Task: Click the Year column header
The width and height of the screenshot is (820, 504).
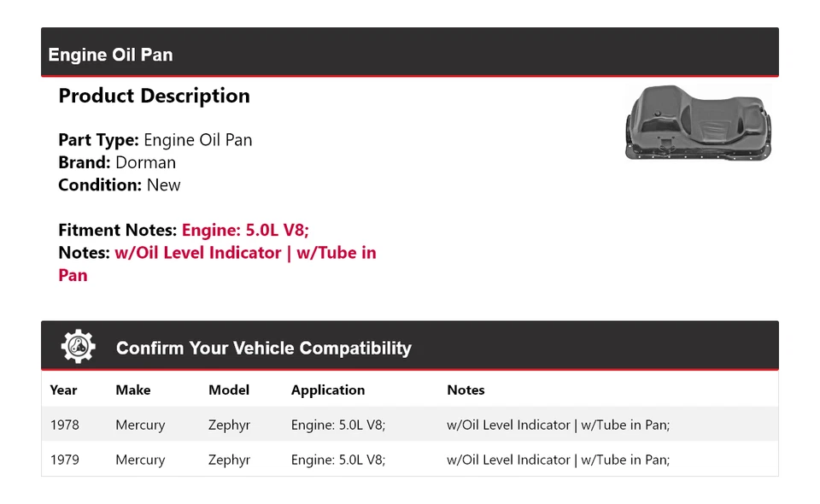Action: pyautogui.click(x=63, y=390)
